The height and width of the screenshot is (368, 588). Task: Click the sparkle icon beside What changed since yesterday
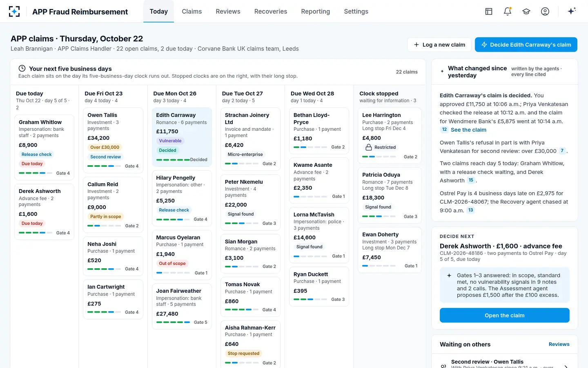click(442, 72)
